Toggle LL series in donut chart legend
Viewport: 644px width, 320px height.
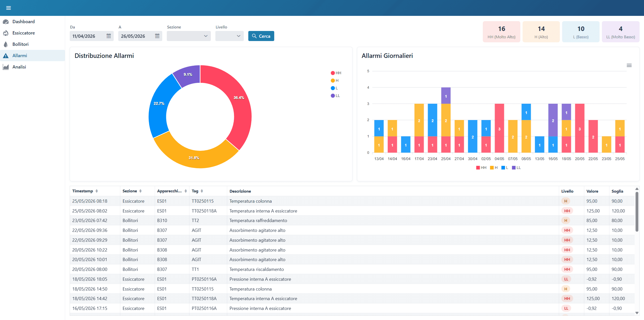coord(335,96)
